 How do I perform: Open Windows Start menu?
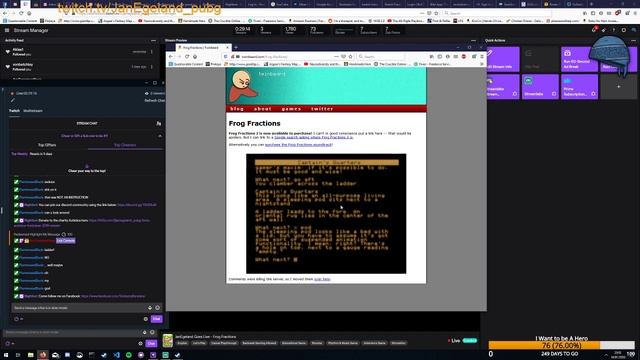click(7, 355)
